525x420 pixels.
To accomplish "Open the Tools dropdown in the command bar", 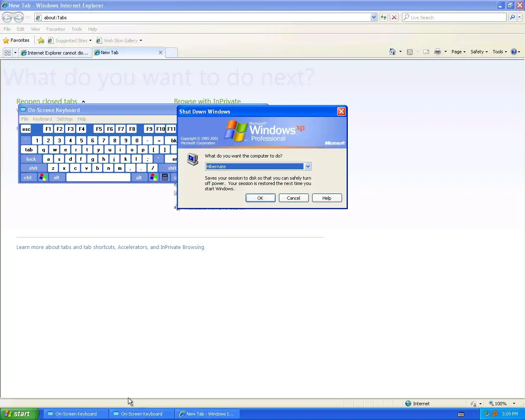I will pos(500,52).
